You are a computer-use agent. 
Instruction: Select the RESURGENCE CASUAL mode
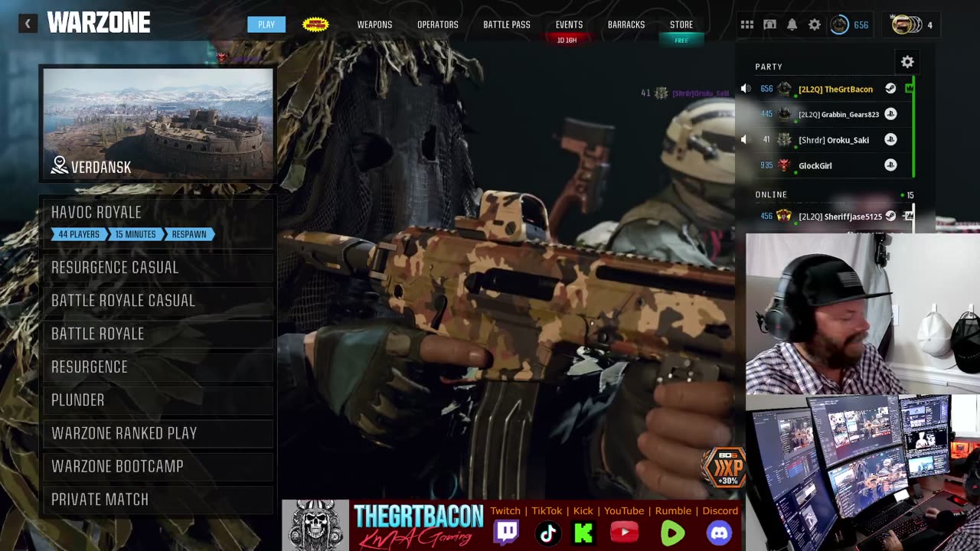coord(157,267)
